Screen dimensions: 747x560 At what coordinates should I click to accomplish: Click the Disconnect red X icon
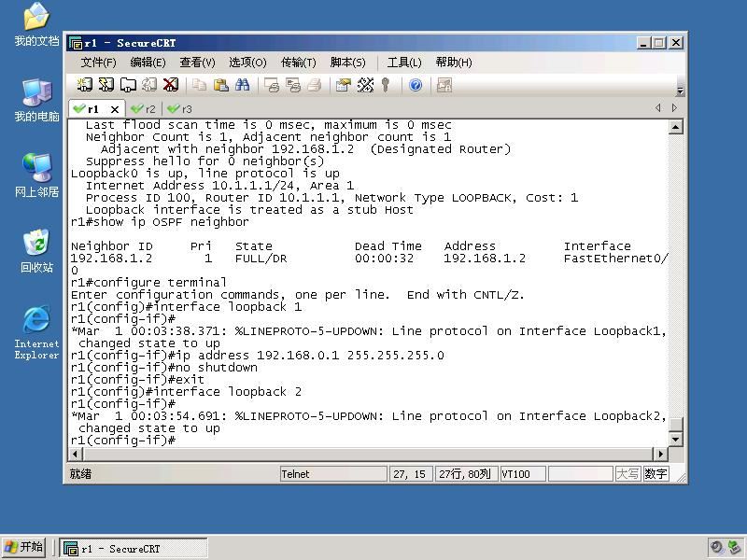click(171, 85)
